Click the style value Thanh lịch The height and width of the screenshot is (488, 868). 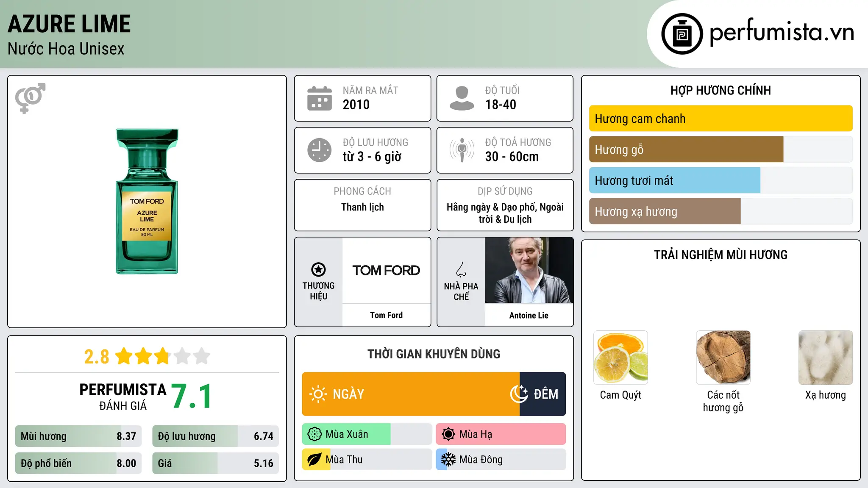pyautogui.click(x=362, y=207)
